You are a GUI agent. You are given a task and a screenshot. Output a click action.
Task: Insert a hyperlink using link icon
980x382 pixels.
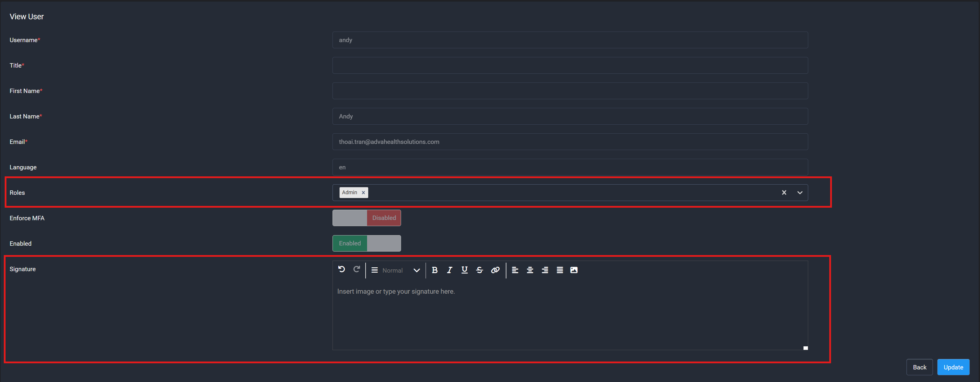click(x=495, y=270)
